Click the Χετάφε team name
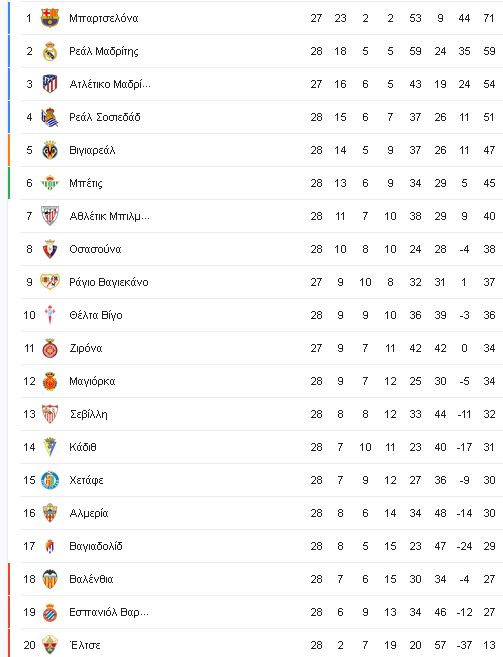The height and width of the screenshot is (657, 503). [x=86, y=480]
